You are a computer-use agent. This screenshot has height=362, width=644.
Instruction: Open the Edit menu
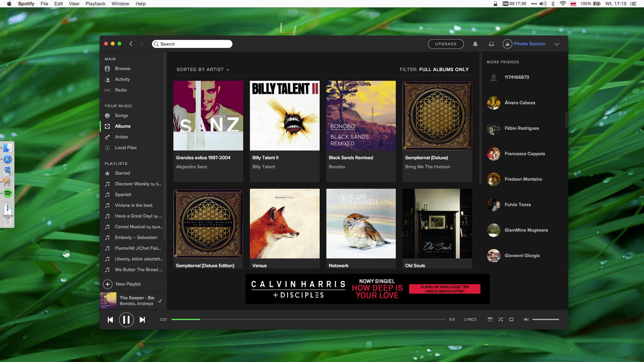[58, 4]
